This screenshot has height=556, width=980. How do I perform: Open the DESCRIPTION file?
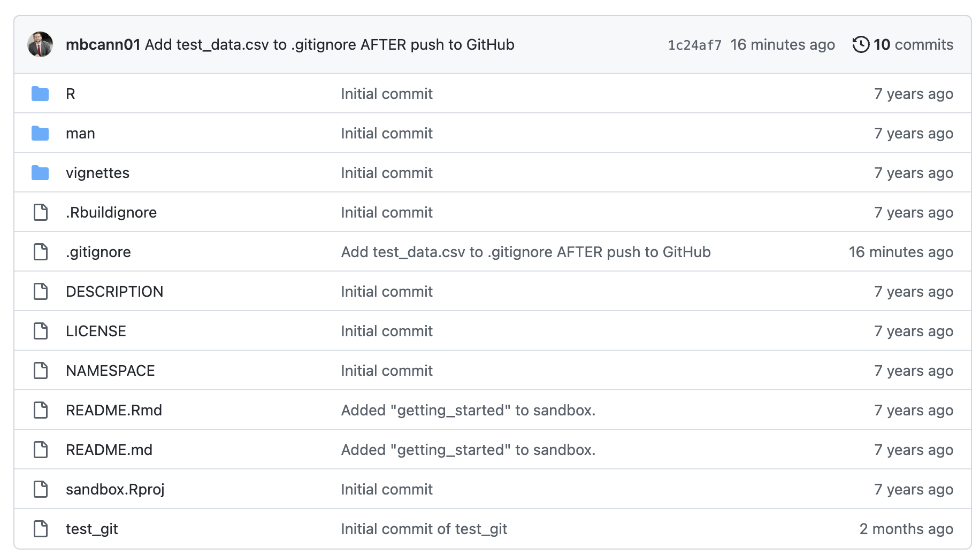(x=114, y=291)
